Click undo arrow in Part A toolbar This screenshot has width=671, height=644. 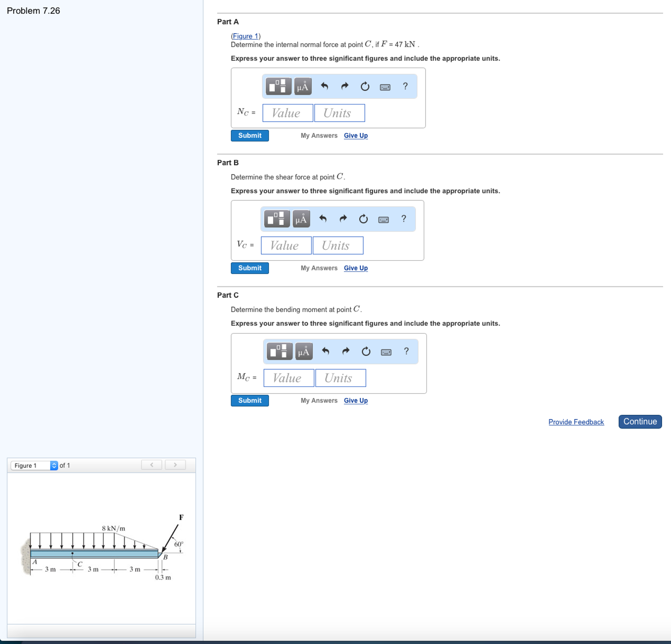click(324, 86)
